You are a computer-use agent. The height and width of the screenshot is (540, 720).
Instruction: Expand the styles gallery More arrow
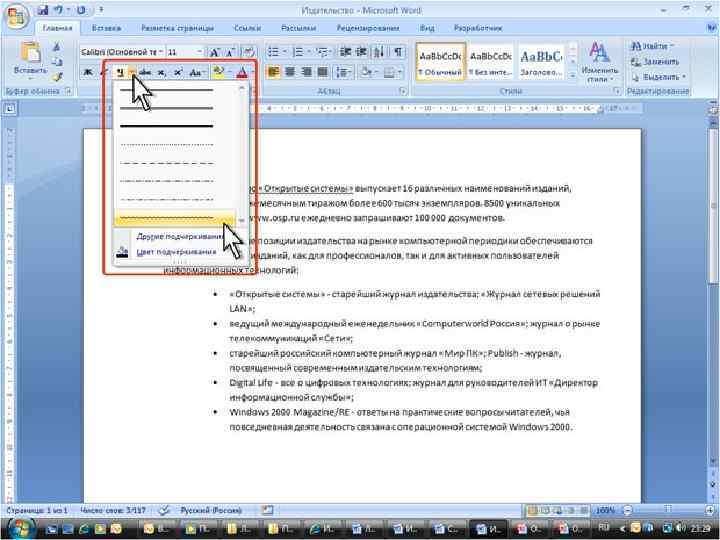pos(573,75)
